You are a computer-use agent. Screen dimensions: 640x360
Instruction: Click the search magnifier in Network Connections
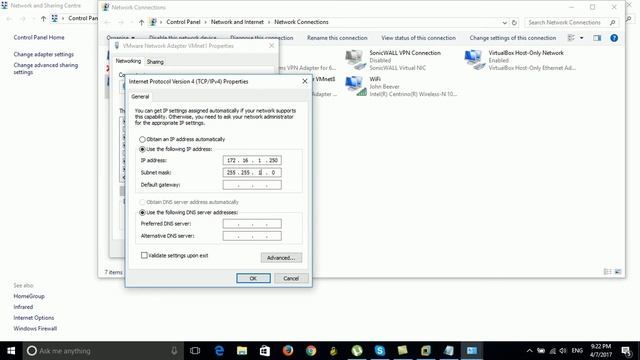[x=612, y=22]
